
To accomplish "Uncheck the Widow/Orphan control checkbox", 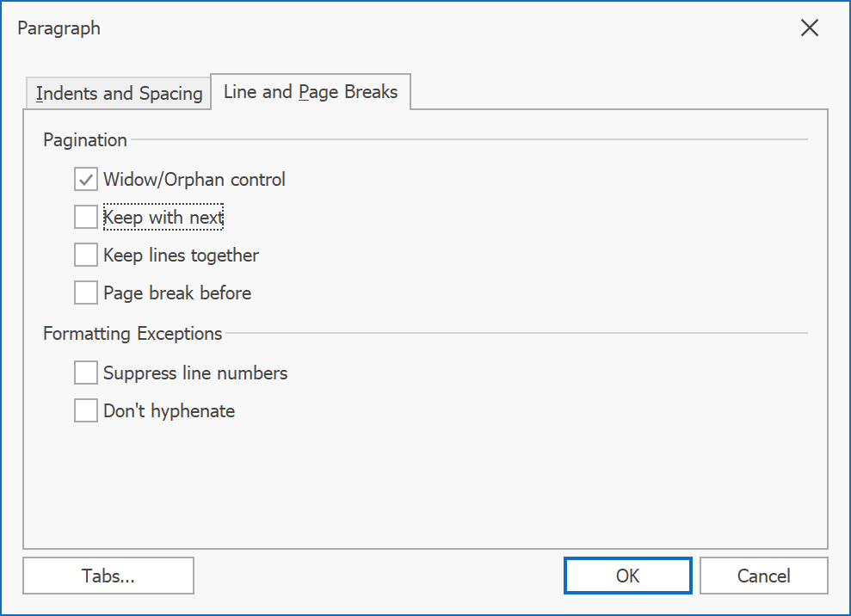I will pyautogui.click(x=86, y=179).
